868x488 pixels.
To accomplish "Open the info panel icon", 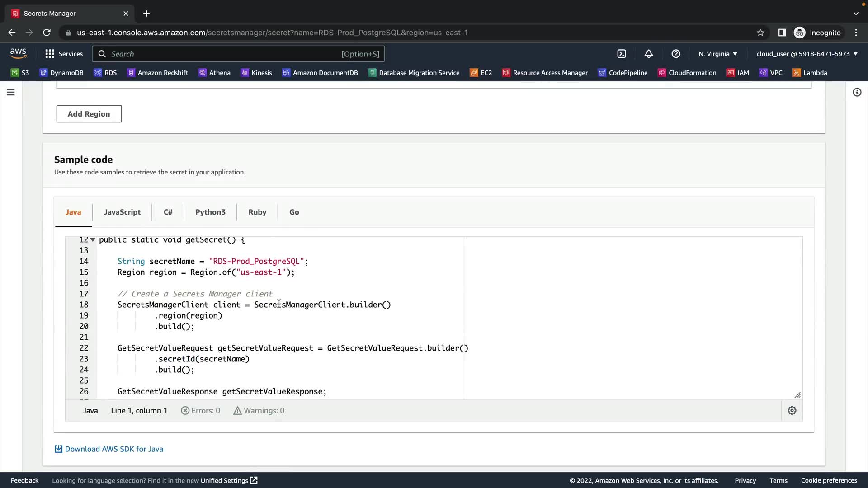I will tap(857, 92).
